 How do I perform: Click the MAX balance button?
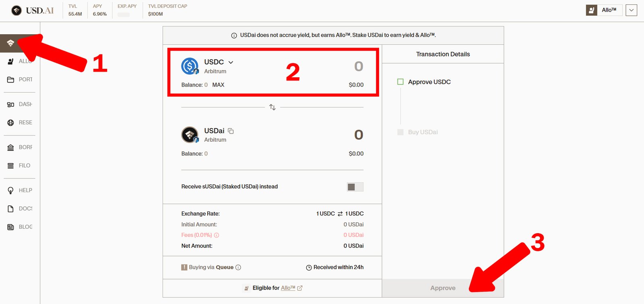(218, 85)
